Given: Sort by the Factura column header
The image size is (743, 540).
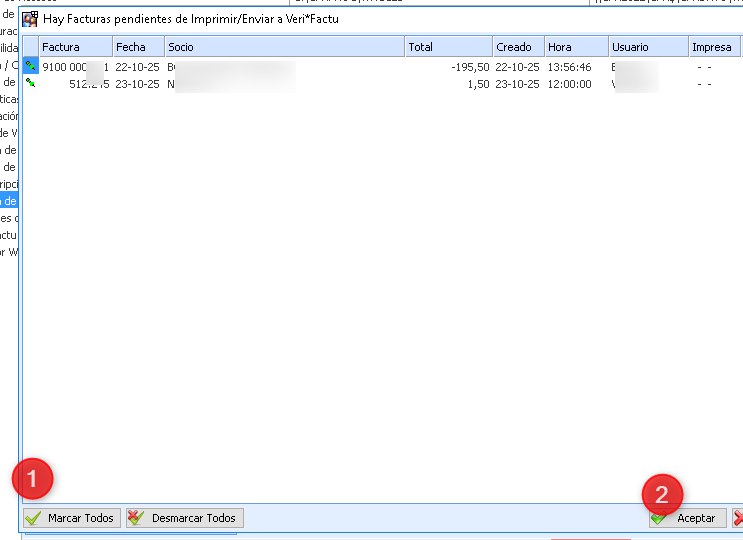Looking at the screenshot, I should pos(75,47).
